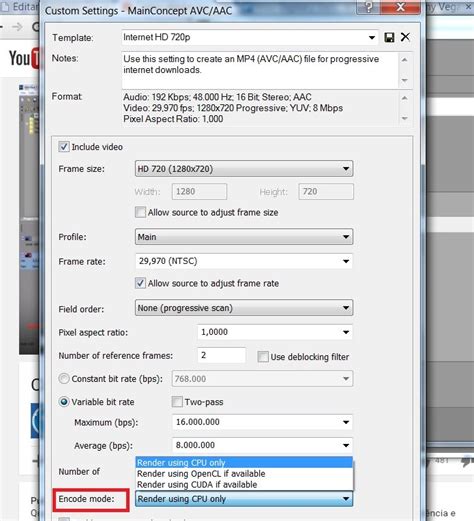Delete the template with the X icon
The image size is (474, 521).
[405, 37]
